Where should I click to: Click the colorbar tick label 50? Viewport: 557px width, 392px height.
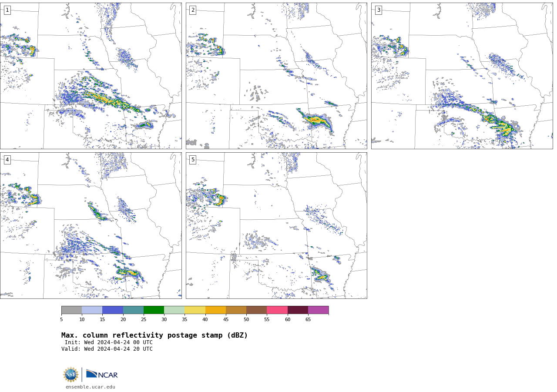point(246,320)
